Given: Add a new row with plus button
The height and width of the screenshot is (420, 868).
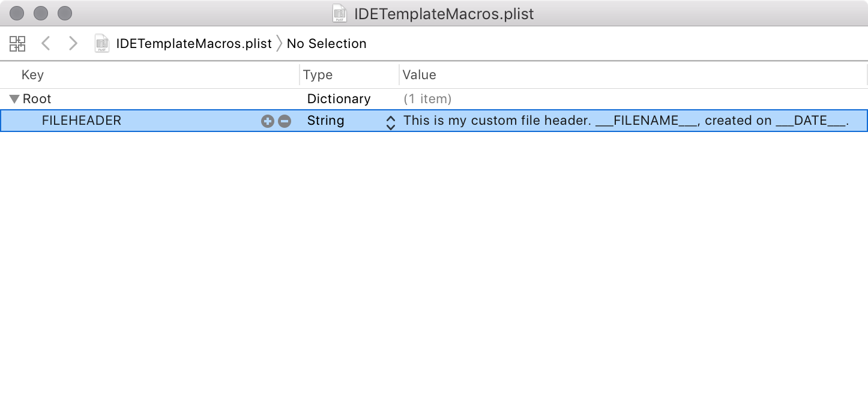Looking at the screenshot, I should coord(267,121).
